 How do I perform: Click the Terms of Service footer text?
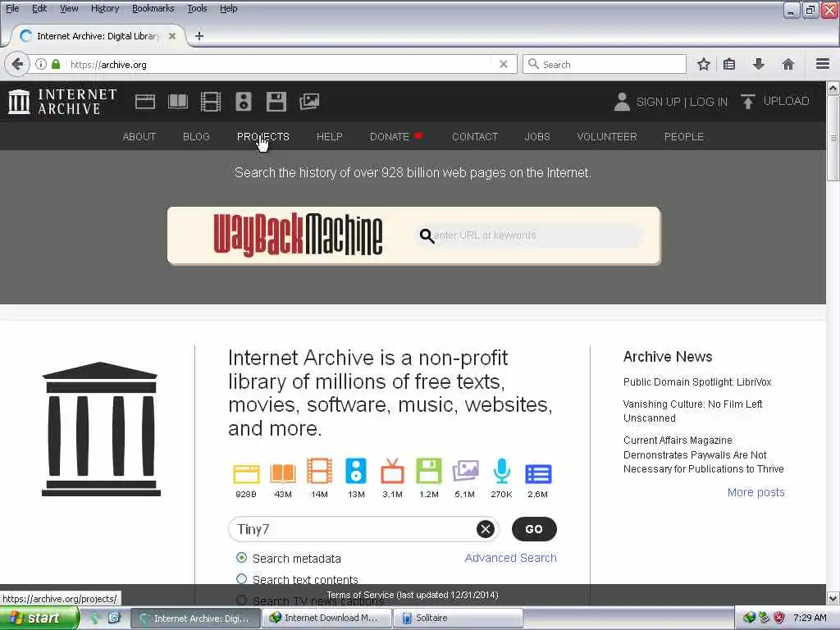click(413, 595)
